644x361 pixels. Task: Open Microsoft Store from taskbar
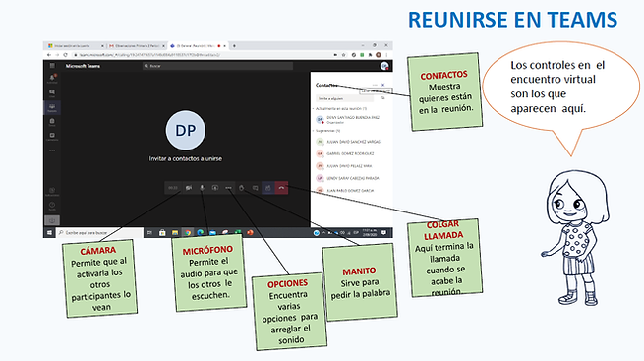tap(162, 233)
